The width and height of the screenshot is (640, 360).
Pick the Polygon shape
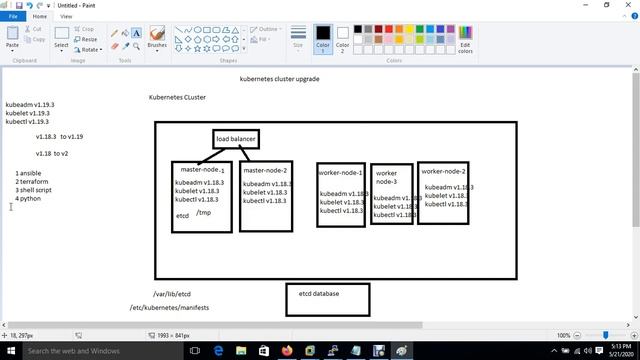pyautogui.click(x=226, y=30)
